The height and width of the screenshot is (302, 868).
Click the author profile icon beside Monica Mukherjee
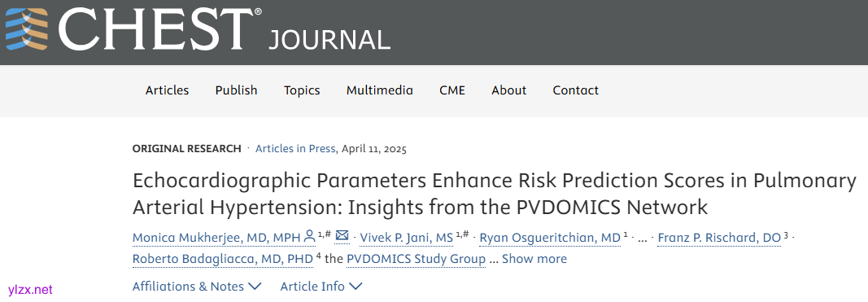tap(310, 237)
